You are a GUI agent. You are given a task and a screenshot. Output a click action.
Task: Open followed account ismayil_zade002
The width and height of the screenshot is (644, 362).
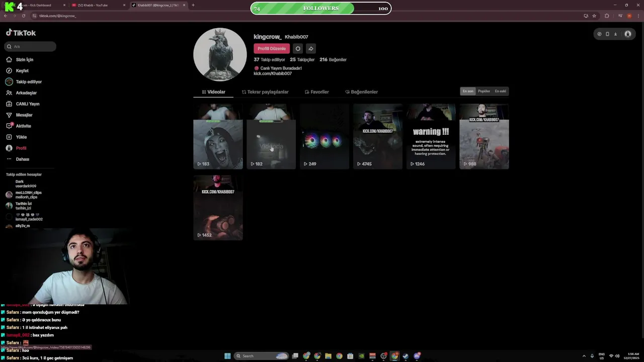click(24, 217)
